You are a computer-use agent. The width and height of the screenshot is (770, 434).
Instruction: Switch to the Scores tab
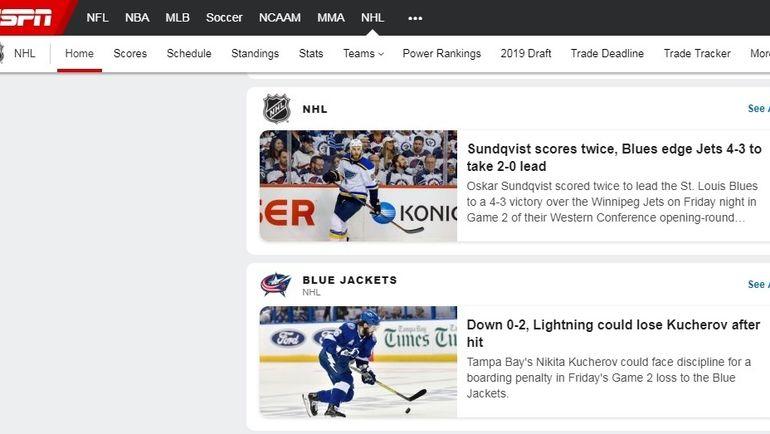(130, 54)
